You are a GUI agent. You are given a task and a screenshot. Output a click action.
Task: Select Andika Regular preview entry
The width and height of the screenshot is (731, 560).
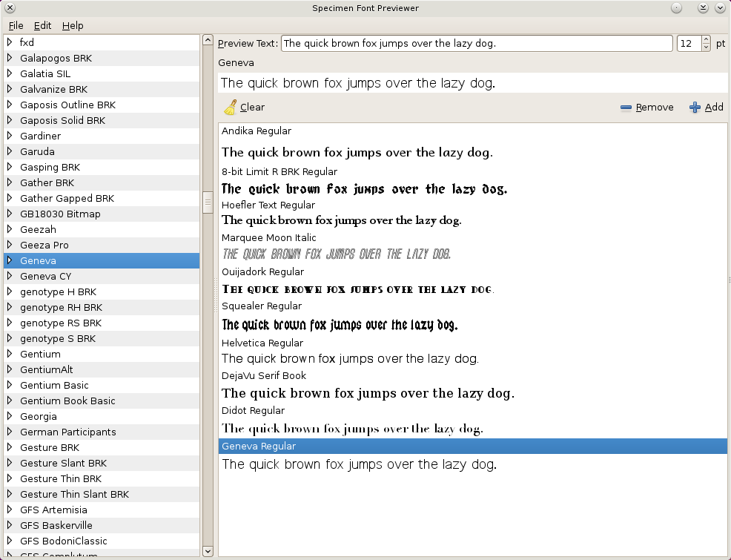coord(473,131)
